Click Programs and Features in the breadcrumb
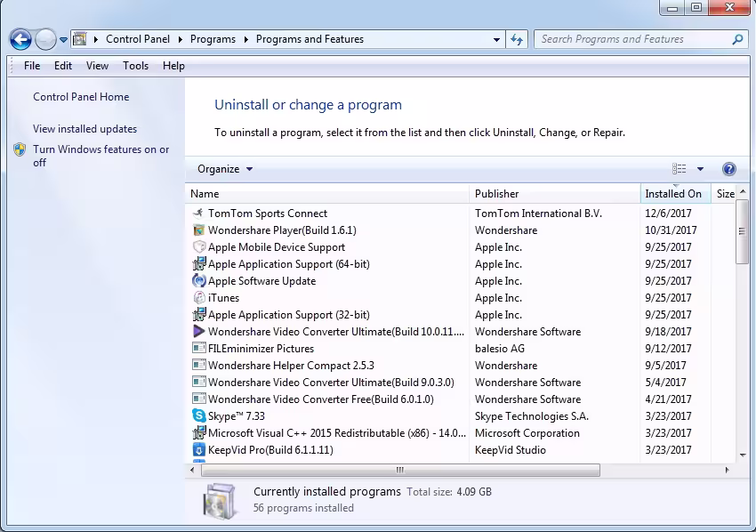This screenshot has width=756, height=532. pos(310,39)
